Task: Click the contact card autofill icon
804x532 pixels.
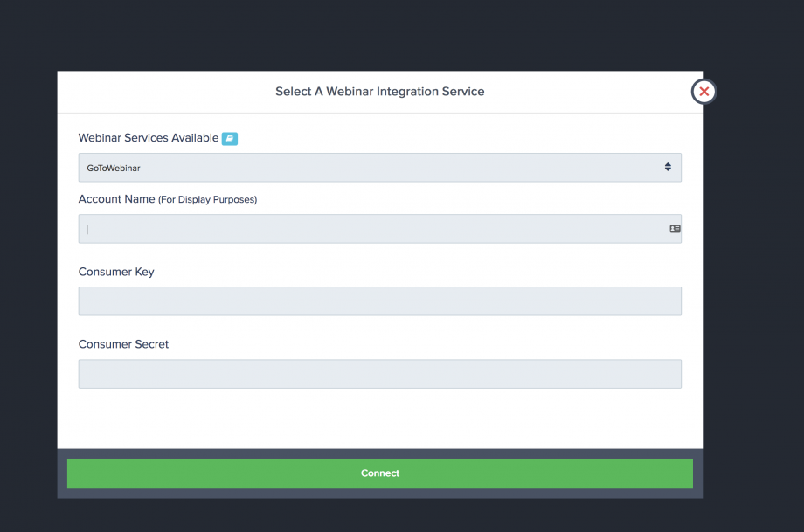Action: coord(675,229)
